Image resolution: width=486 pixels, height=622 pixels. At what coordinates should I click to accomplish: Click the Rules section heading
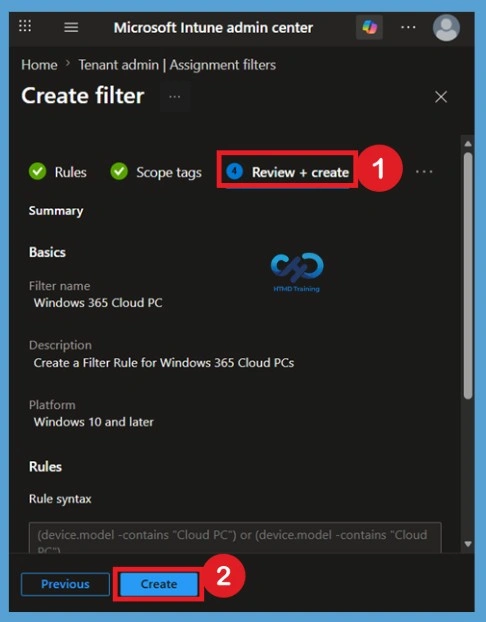click(x=45, y=466)
